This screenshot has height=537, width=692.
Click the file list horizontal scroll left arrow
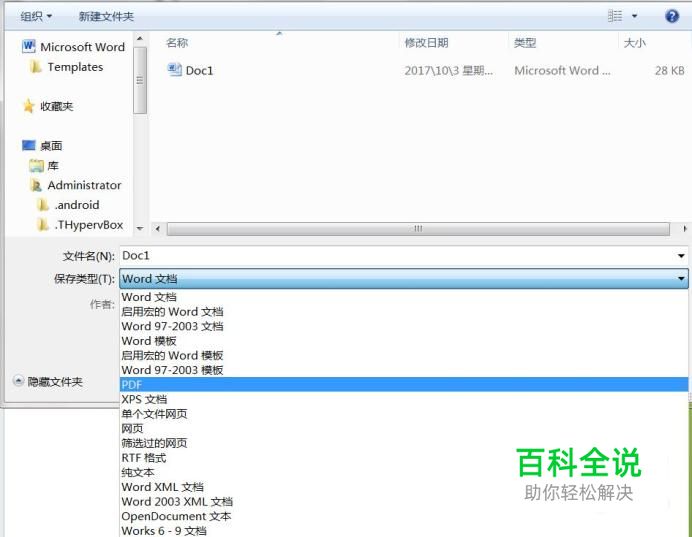coord(158,229)
